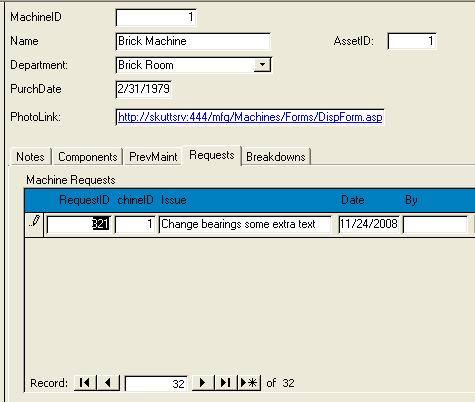475x402 pixels.
Task: Advance to next record in navigator
Action: (x=203, y=383)
